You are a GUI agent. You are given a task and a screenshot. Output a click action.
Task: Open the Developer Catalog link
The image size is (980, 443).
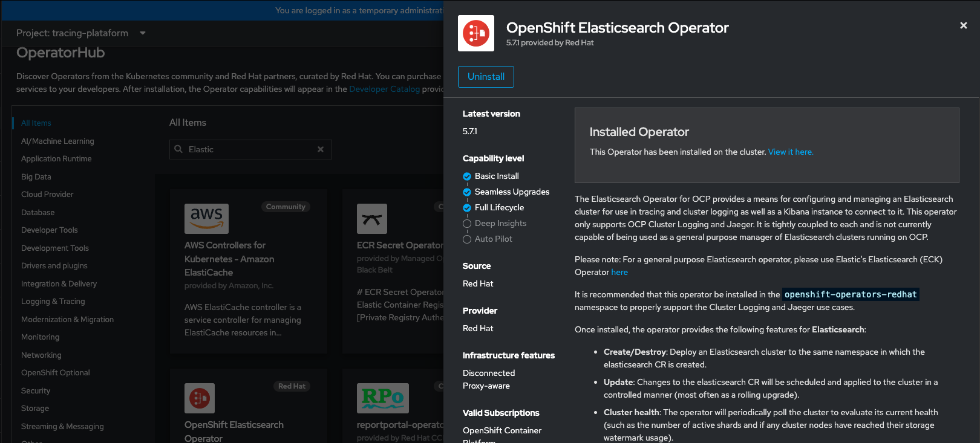[x=384, y=89]
